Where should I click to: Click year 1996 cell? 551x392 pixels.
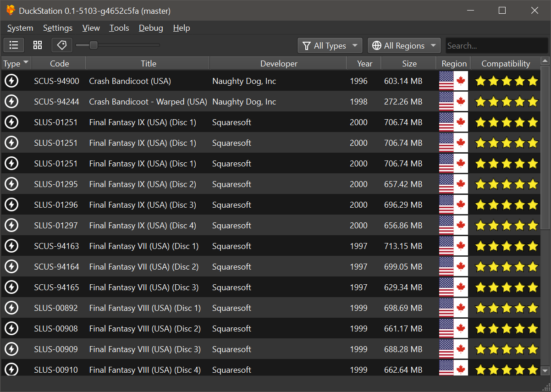click(358, 81)
